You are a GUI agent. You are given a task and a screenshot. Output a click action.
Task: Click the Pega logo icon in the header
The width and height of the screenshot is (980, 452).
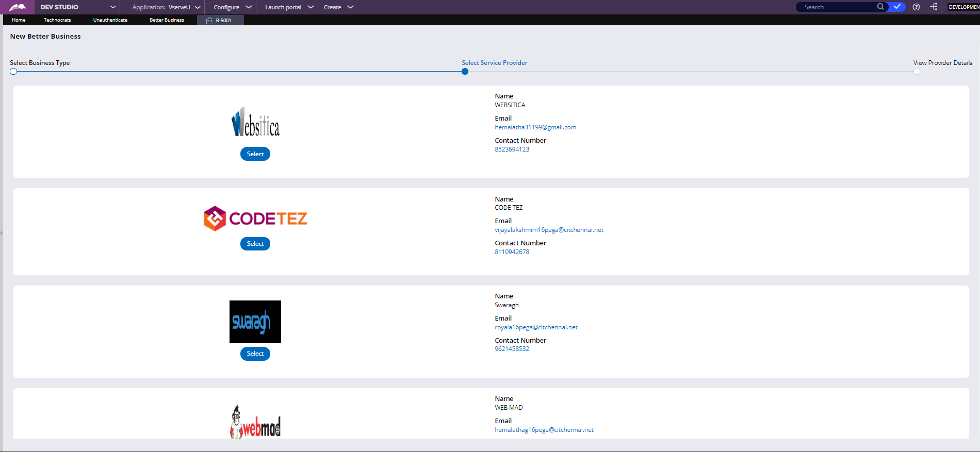click(18, 7)
